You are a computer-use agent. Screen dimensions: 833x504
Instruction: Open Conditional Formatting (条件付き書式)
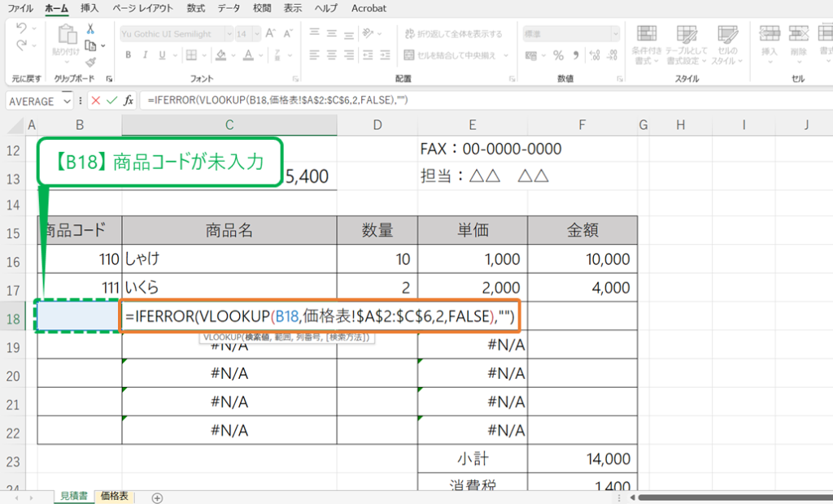click(x=647, y=45)
